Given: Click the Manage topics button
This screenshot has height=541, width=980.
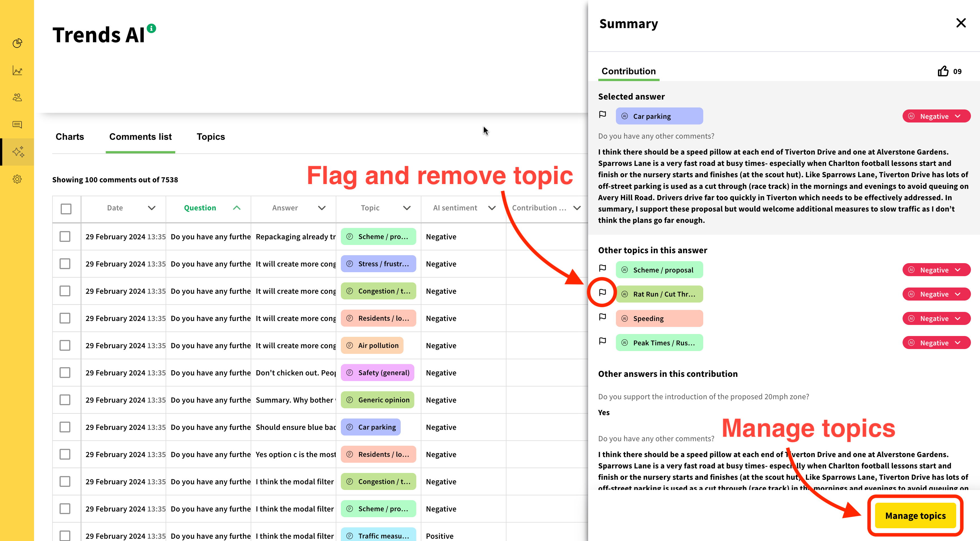Looking at the screenshot, I should click(x=915, y=515).
